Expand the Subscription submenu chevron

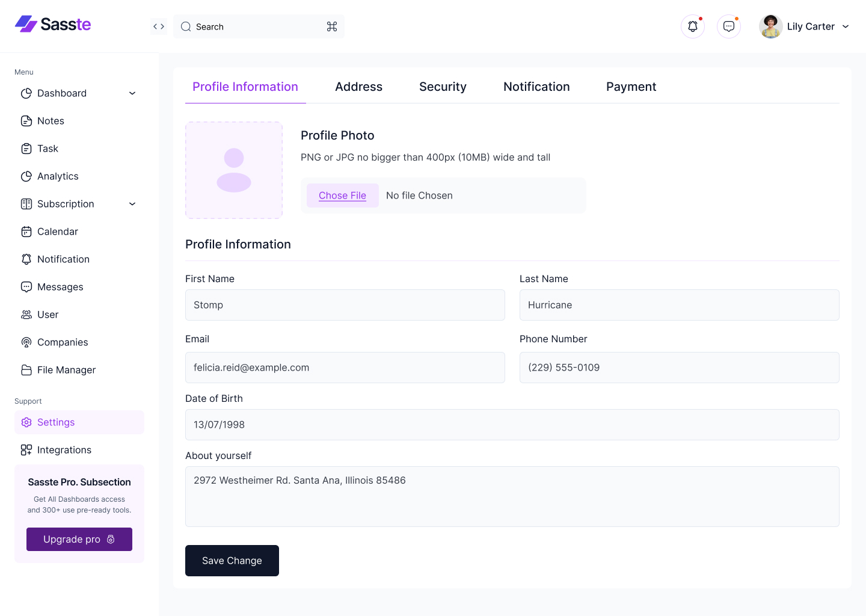point(132,204)
